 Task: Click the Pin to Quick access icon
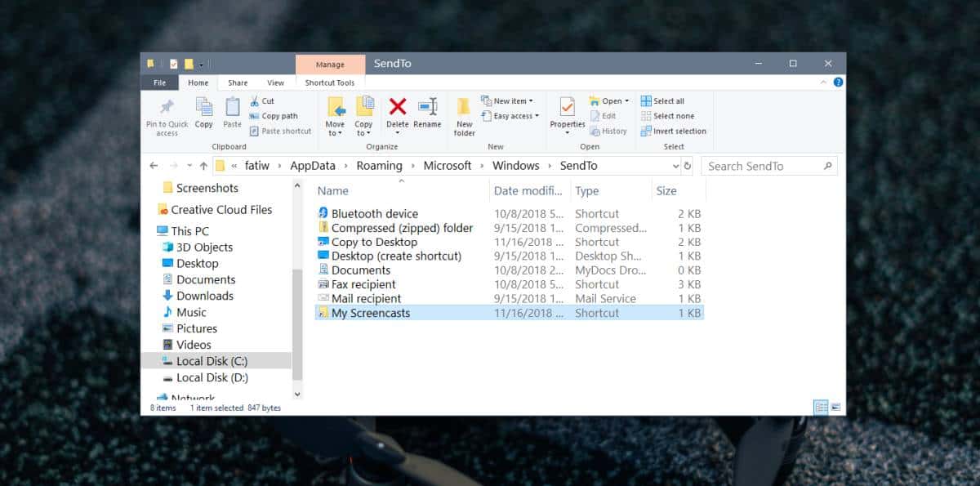click(167, 107)
